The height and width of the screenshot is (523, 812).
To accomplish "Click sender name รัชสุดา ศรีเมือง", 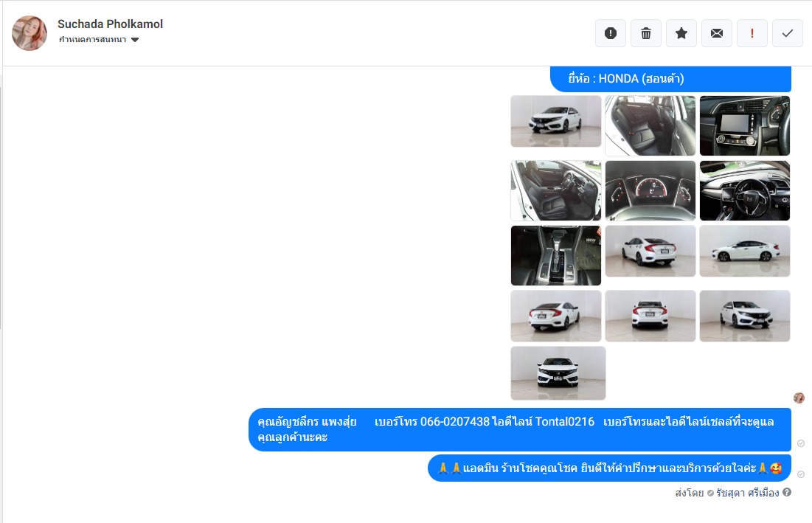I will [747, 493].
